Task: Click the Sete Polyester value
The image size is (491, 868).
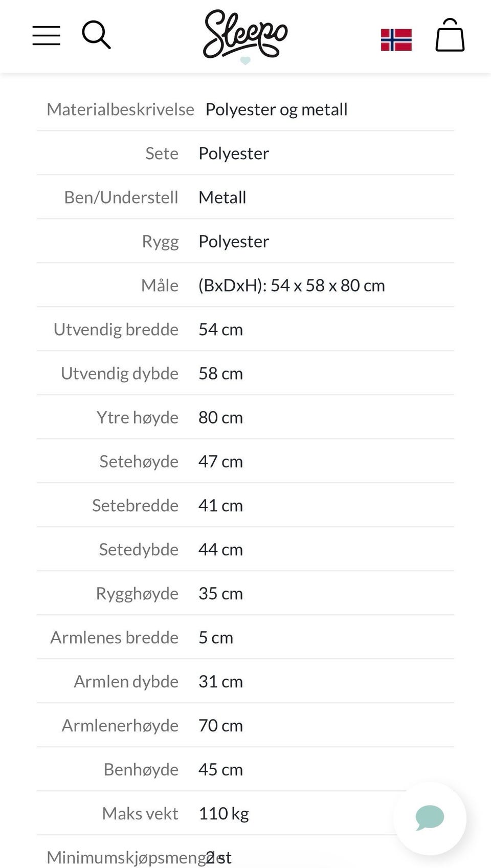Action: coord(234,154)
